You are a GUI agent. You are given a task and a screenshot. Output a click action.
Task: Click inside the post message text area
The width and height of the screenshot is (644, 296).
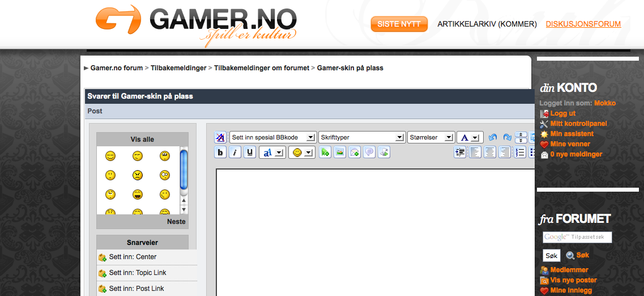[375, 232]
